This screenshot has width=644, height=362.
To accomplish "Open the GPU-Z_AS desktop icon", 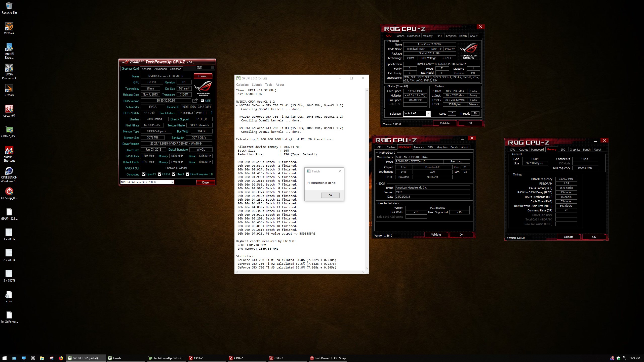I will pos(9,132).
